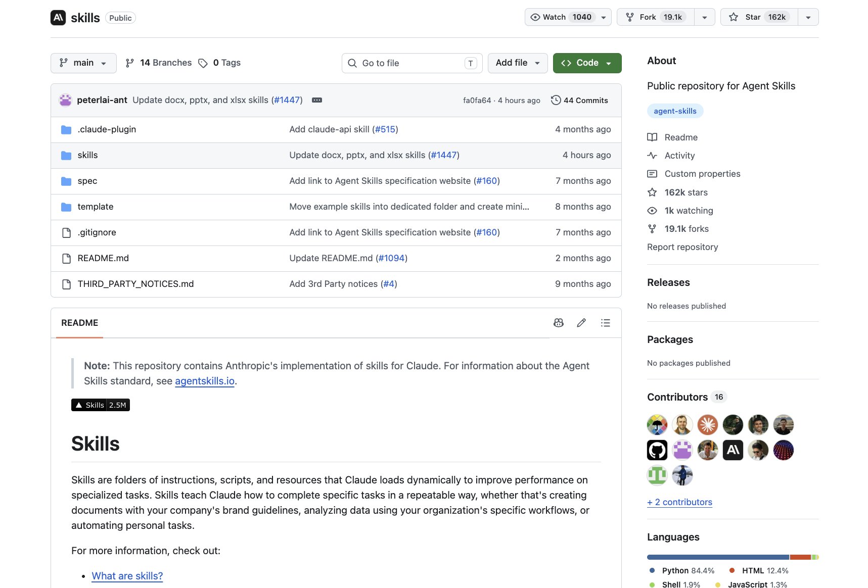Toggle Watch for this repository
Viewport: 868px width, 588px height.
point(568,17)
